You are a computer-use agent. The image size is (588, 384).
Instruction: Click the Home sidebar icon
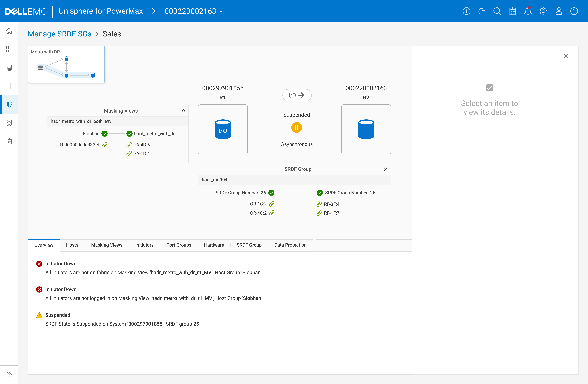[9, 31]
